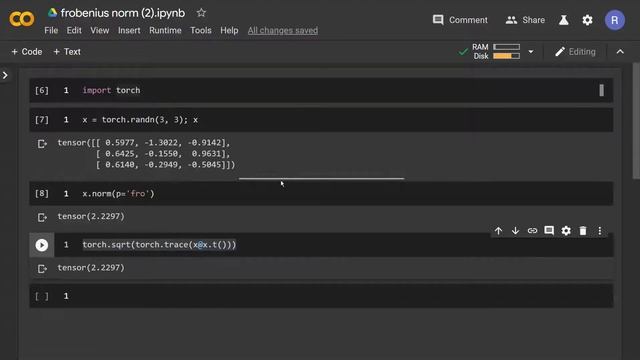Open editor settings for selected cell

566,231
